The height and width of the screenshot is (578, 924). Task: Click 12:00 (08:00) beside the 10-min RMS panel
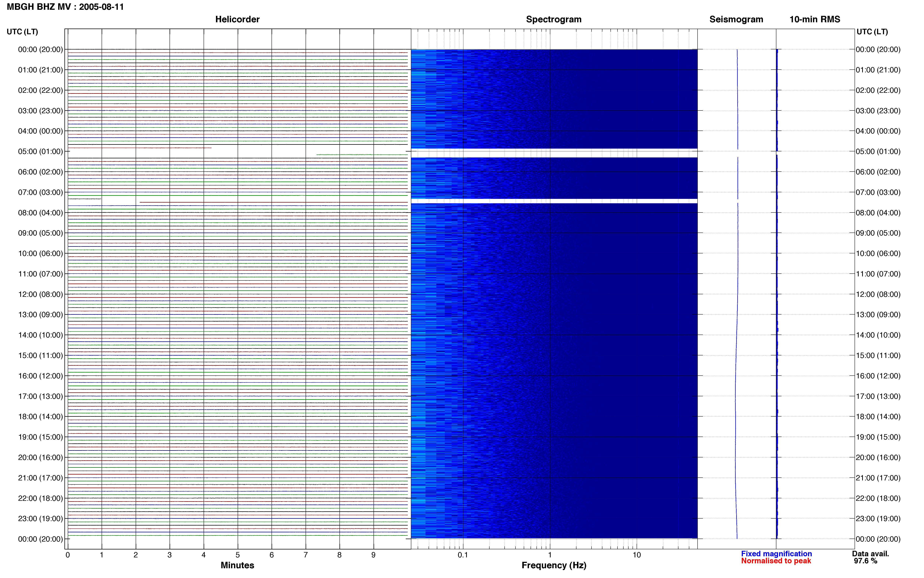(878, 294)
